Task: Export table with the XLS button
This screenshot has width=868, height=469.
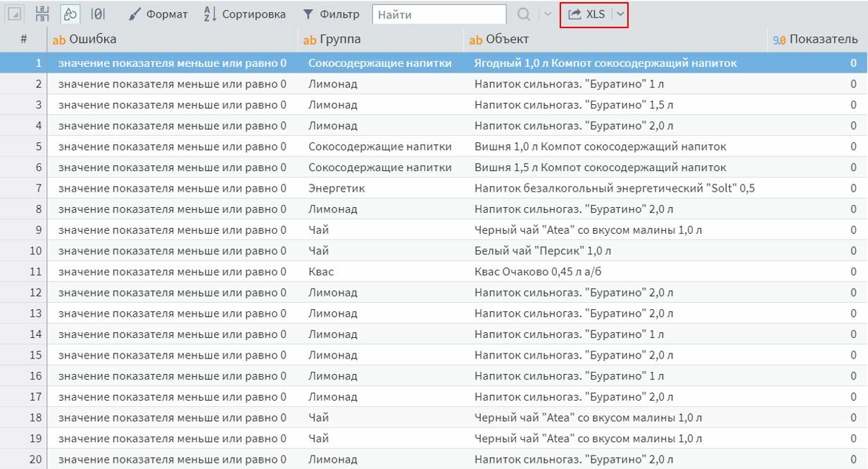Action: (x=586, y=14)
